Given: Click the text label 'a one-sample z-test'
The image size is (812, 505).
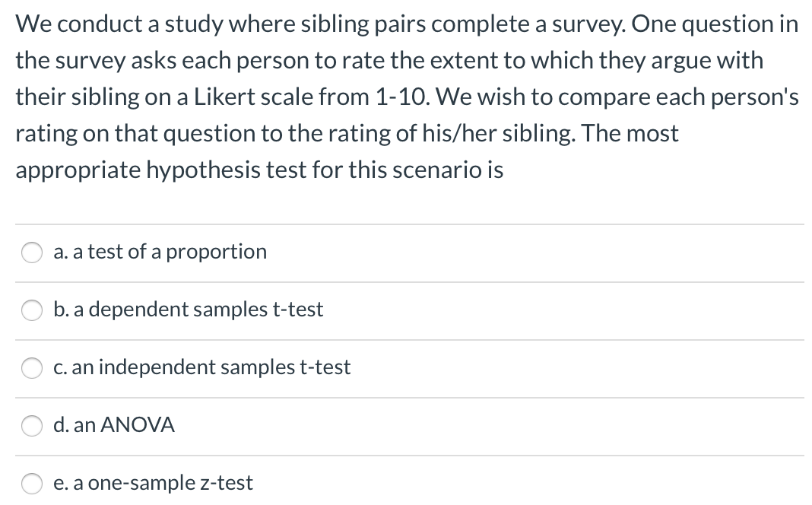Looking at the screenshot, I should tap(153, 483).
